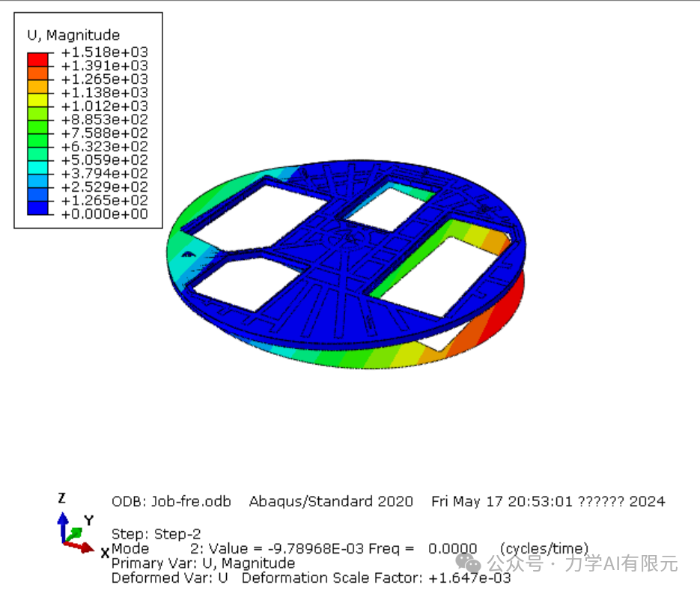700x591 pixels.
Task: Click the 'Freq = 0.0000' text
Action: 423,548
